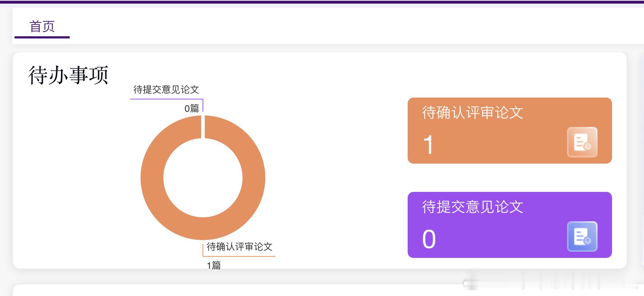Click the 1篇 value label

coord(214,266)
